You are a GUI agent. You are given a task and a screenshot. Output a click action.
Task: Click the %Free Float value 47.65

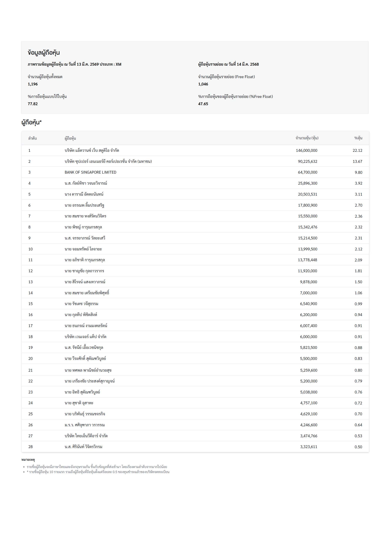coord(203,104)
